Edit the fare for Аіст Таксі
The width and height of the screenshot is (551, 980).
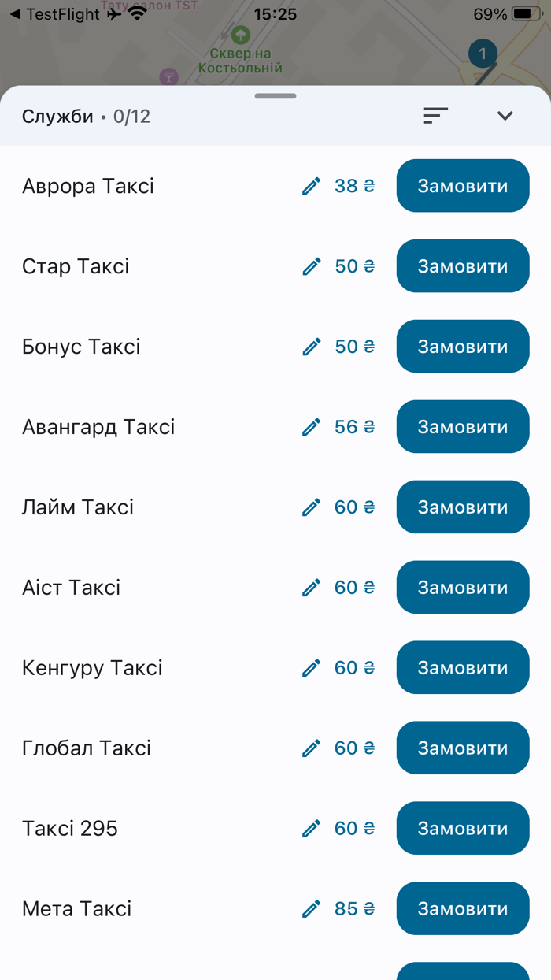(x=312, y=587)
